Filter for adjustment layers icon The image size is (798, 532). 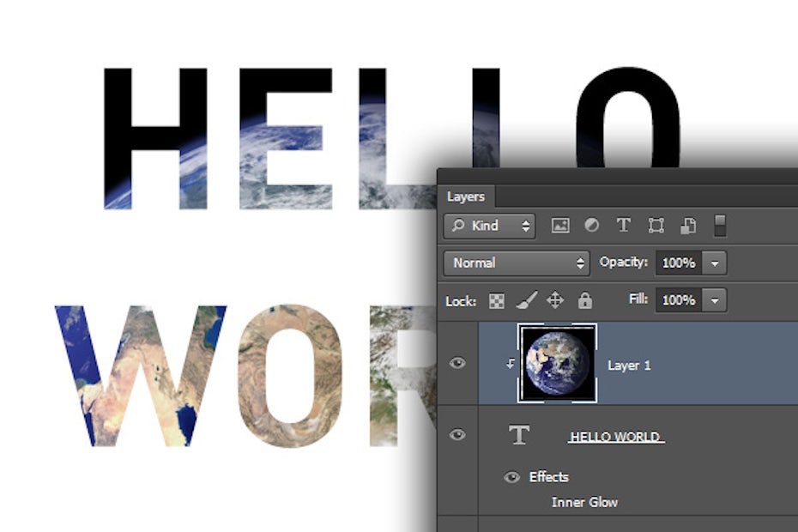click(x=591, y=226)
